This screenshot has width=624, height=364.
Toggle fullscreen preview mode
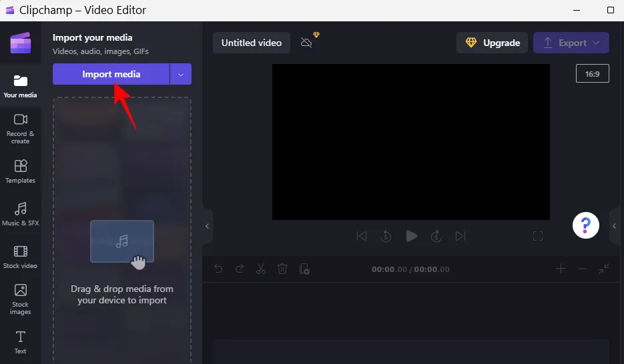[538, 236]
